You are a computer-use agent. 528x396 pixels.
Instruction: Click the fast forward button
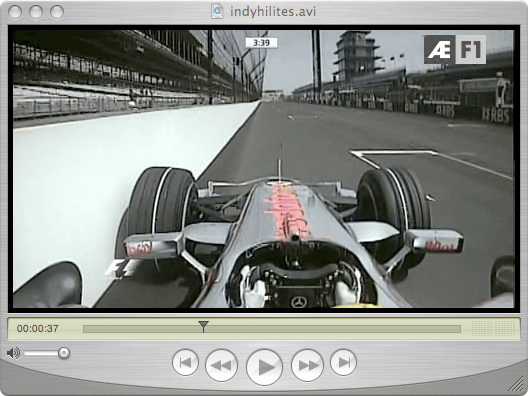307,365
